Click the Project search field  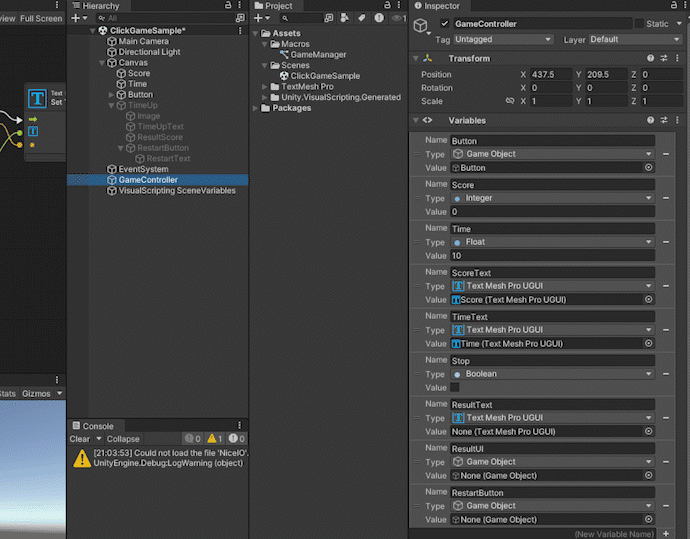(301, 18)
